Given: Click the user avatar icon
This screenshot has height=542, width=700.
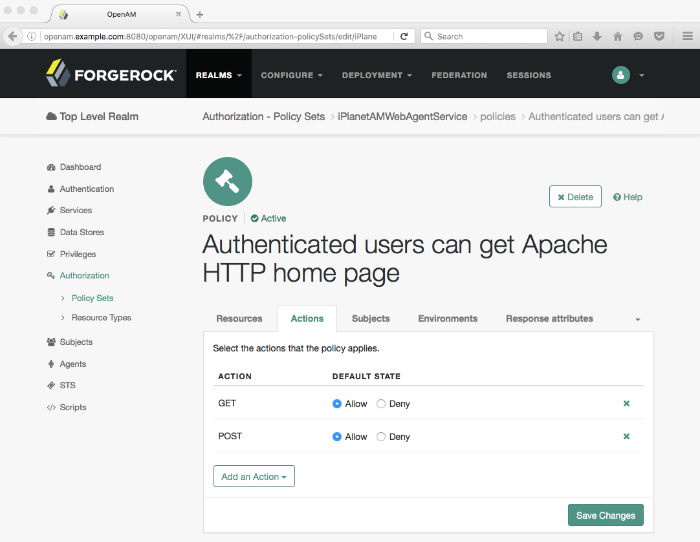Looking at the screenshot, I should pyautogui.click(x=621, y=75).
